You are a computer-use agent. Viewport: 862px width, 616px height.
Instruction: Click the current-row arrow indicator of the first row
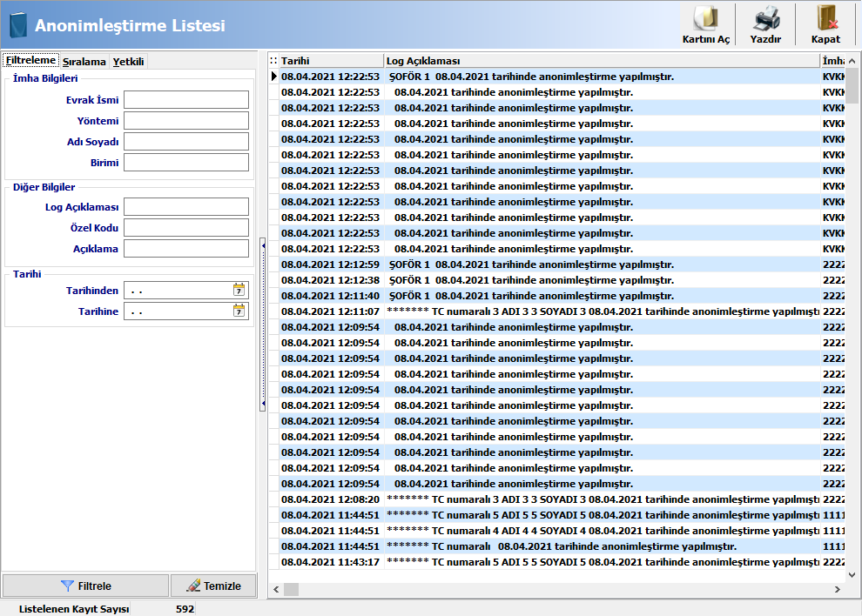pos(273,77)
